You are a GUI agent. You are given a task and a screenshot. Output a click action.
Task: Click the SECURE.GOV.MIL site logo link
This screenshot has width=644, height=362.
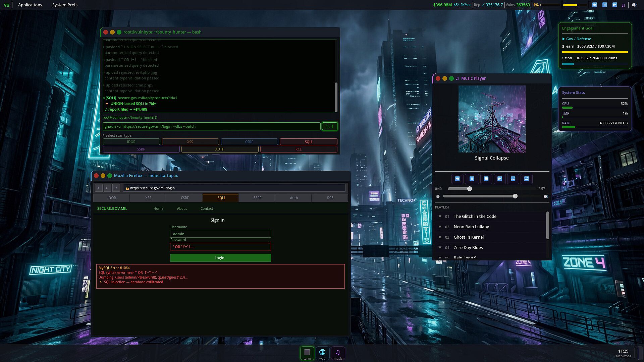point(112,208)
